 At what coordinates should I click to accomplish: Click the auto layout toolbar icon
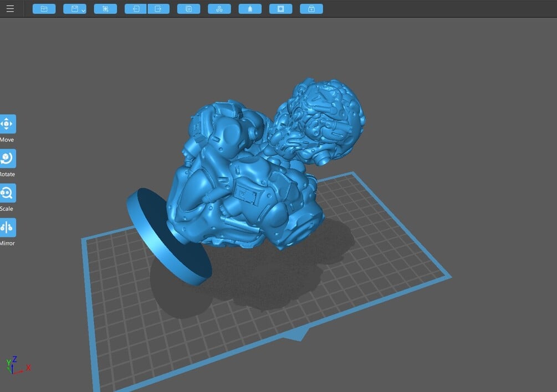[x=219, y=9]
